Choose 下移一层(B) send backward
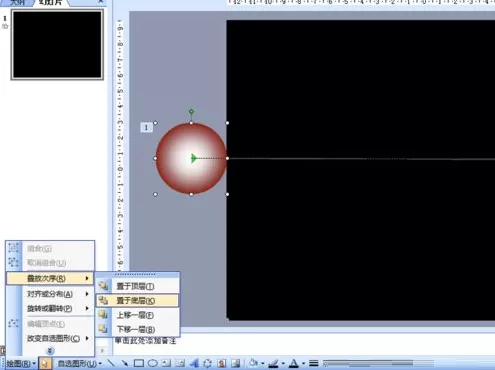The width and height of the screenshot is (495, 370). 138,329
